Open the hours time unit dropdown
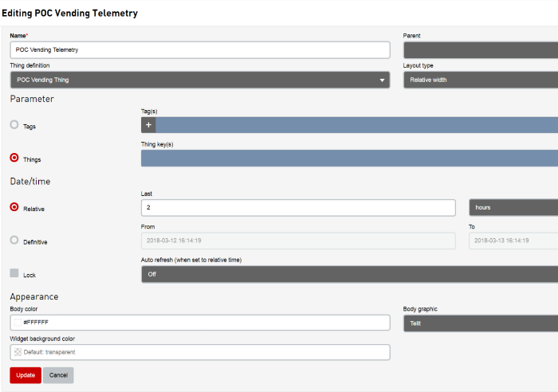Viewport: 558px width, 392px height. 513,207
